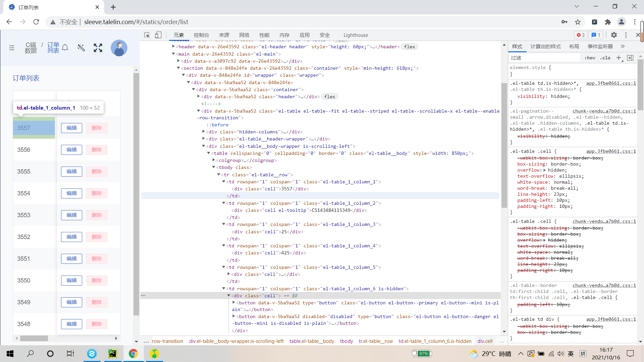Expand el-table__header-wrapper node
Viewport: 644px width, 362px height.
tap(204, 138)
